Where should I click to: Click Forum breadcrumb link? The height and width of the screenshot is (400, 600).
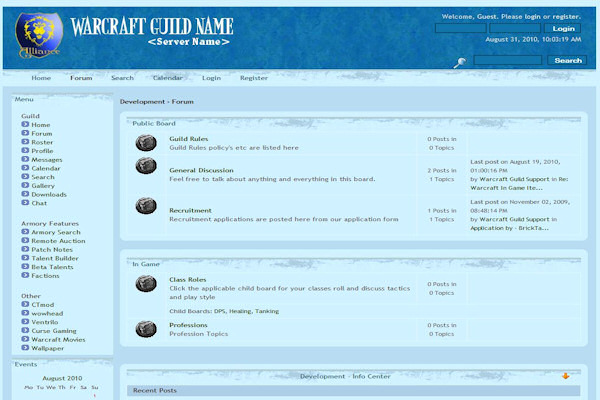click(183, 101)
